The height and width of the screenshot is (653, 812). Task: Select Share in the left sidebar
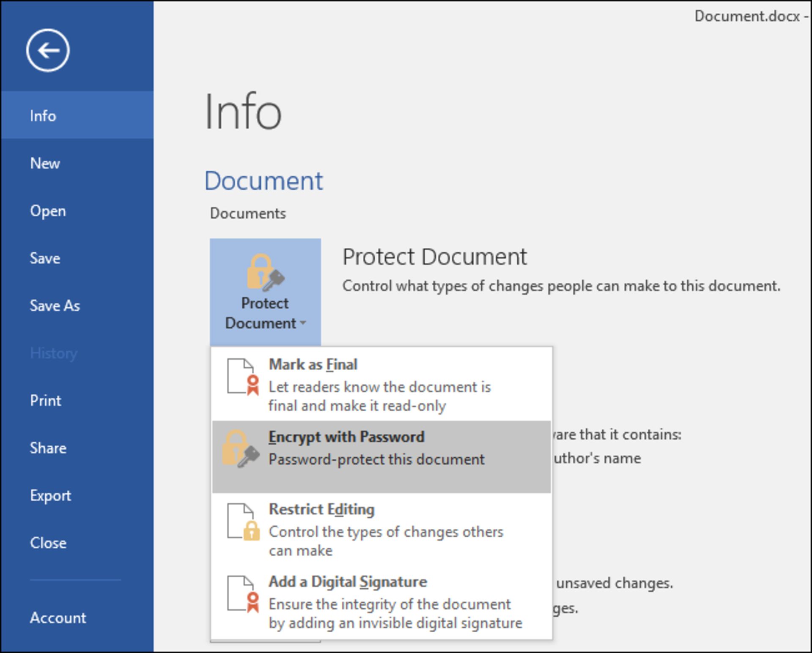pos(48,448)
